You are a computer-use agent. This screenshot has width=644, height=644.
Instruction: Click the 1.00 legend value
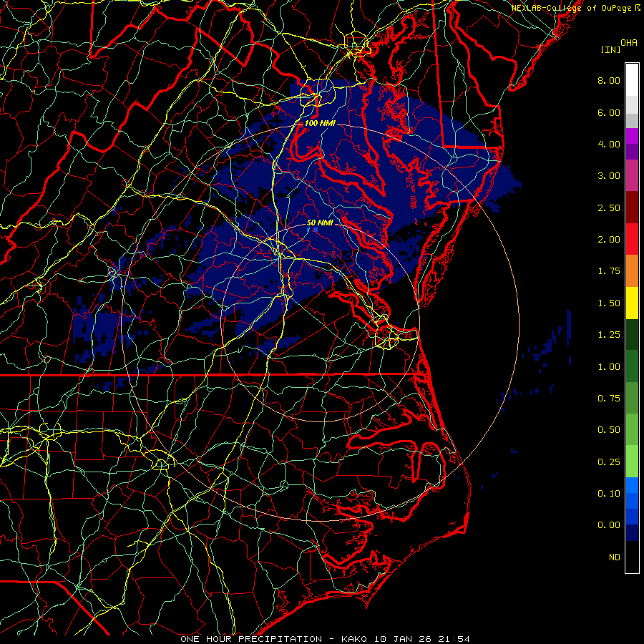pos(609,367)
